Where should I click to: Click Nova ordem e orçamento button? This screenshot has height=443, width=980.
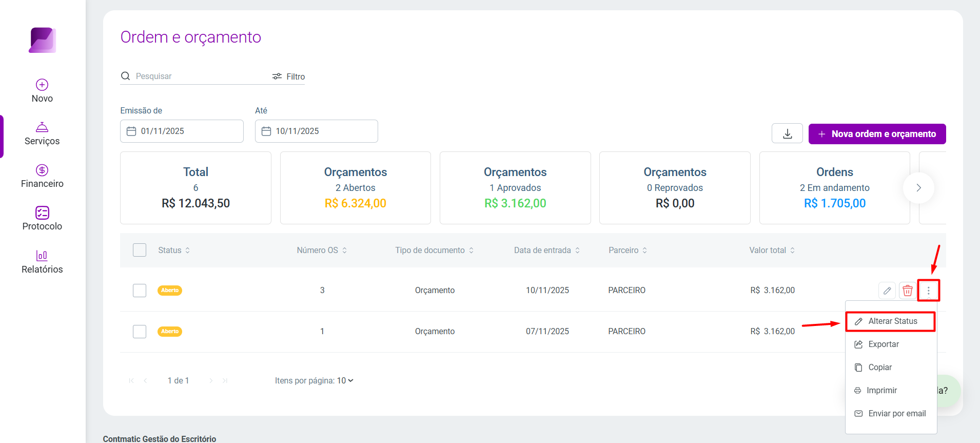pos(877,134)
